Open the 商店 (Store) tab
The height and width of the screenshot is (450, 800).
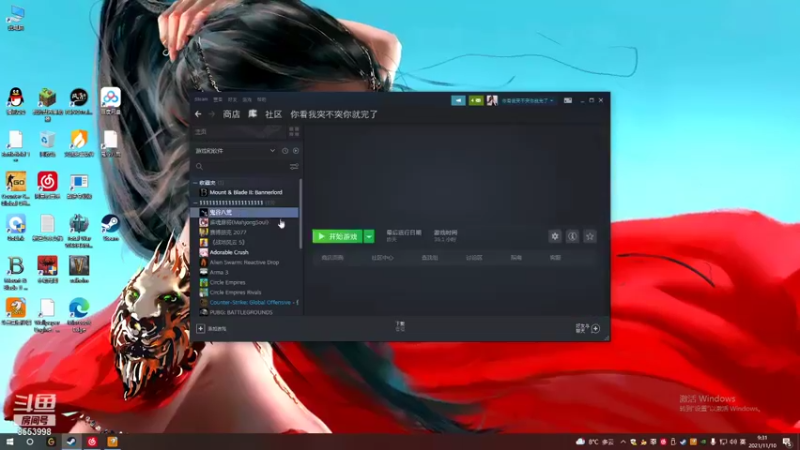click(232, 114)
